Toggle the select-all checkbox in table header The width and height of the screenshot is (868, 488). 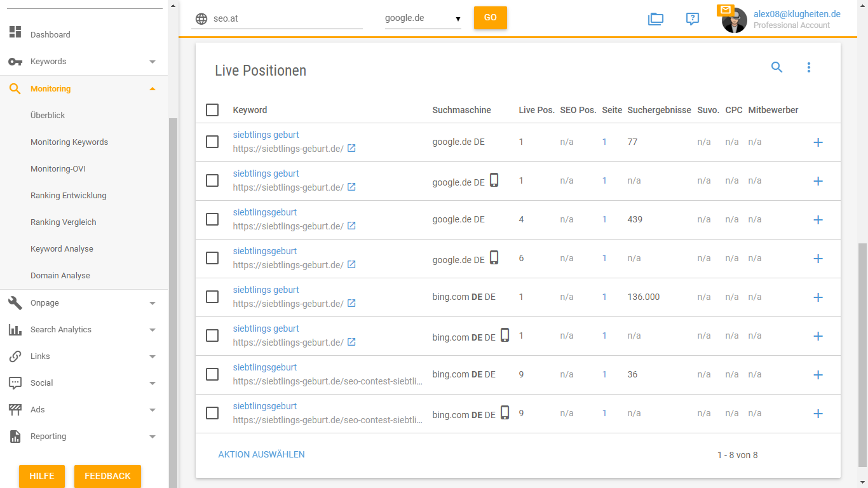[212, 110]
